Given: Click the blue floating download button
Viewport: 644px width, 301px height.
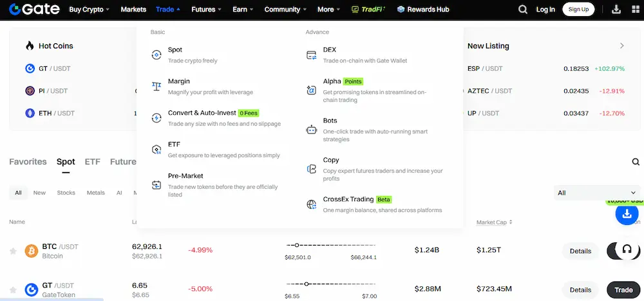Looking at the screenshot, I should point(627,214).
